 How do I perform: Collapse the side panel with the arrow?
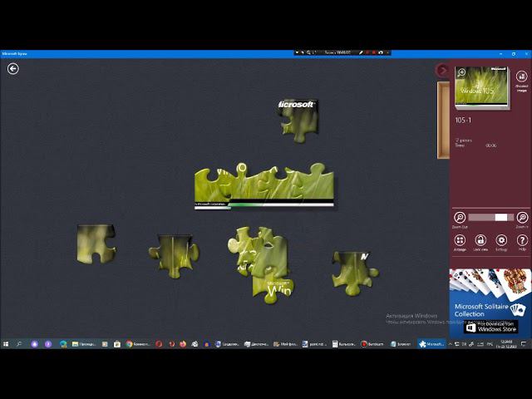pyautogui.click(x=441, y=70)
